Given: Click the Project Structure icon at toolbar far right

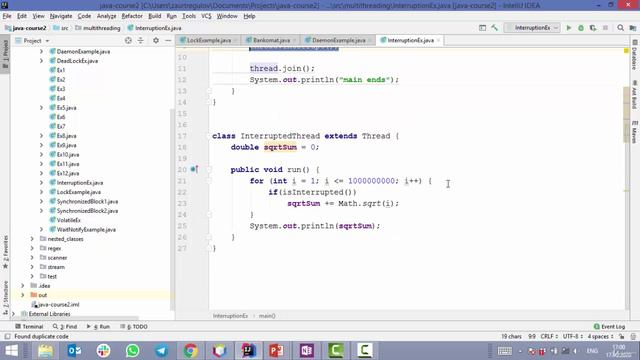Looking at the screenshot, I should (x=633, y=28).
